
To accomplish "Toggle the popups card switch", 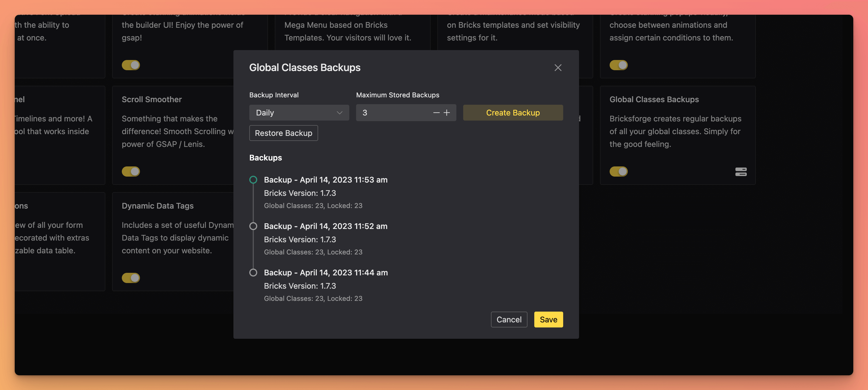I will click(x=618, y=65).
